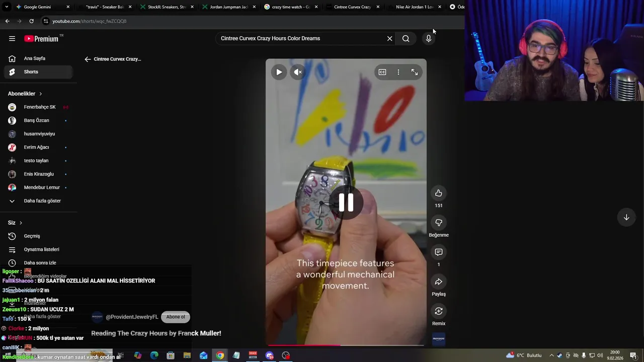
Task: Open the notification center icon
Action: [x=633, y=355]
